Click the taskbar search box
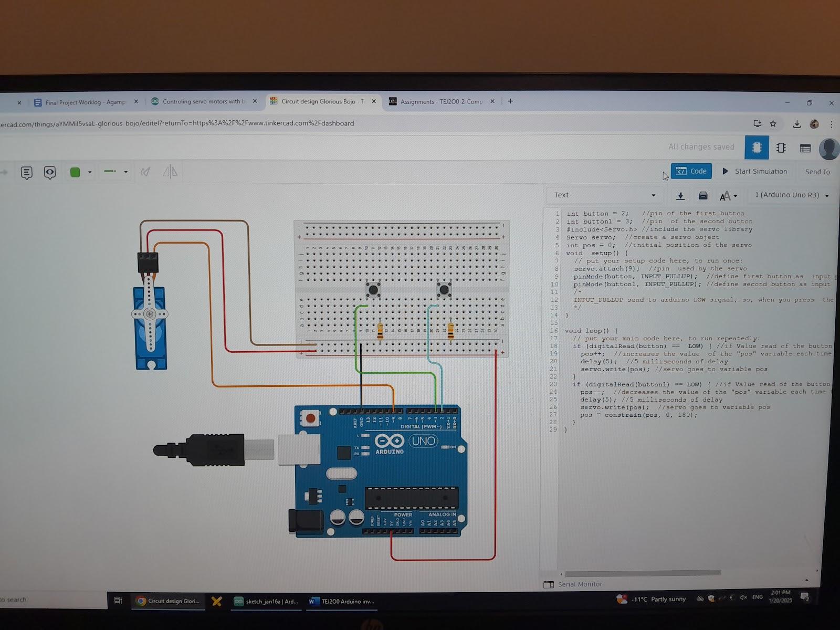Screen dimensions: 840x630 point(52,600)
